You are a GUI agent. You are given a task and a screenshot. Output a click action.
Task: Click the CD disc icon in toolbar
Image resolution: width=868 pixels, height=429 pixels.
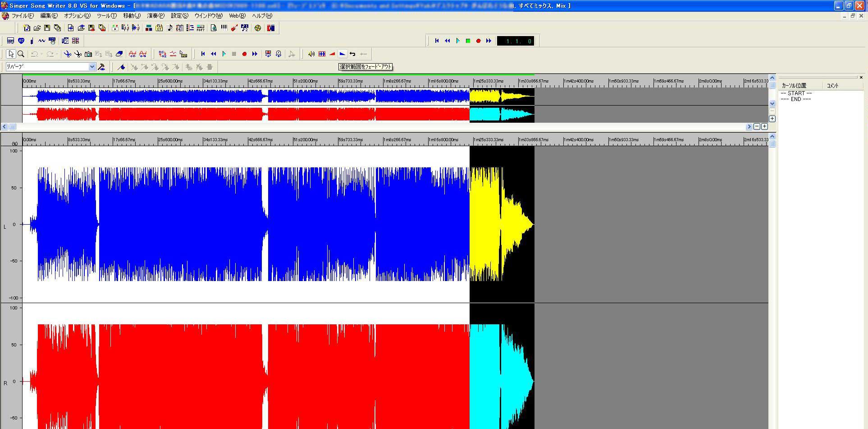click(258, 28)
